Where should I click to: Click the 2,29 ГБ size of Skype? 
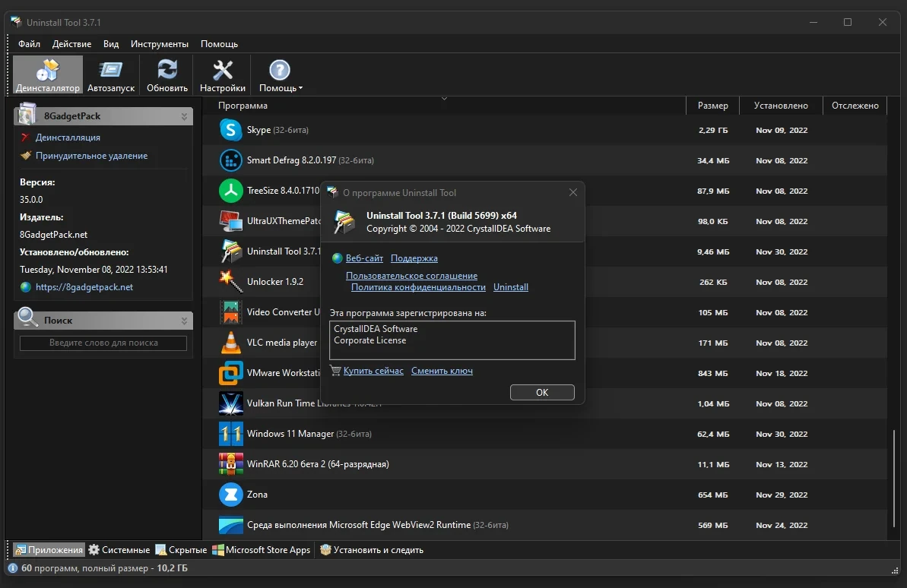click(712, 130)
